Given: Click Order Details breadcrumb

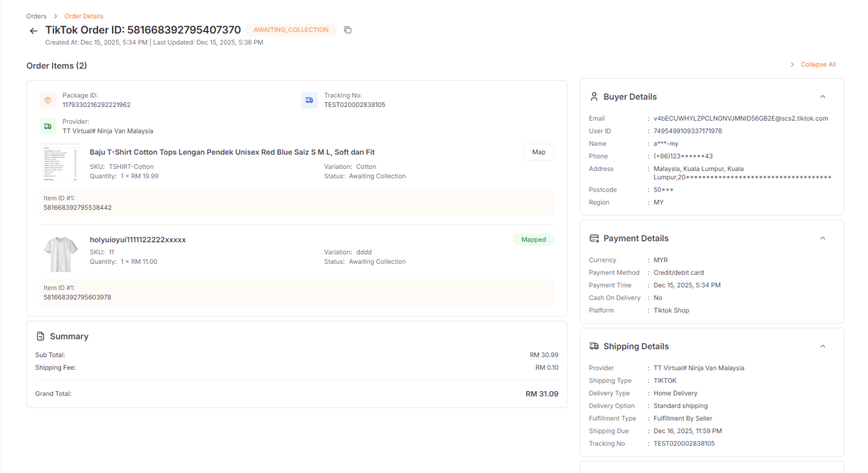Looking at the screenshot, I should point(84,16).
